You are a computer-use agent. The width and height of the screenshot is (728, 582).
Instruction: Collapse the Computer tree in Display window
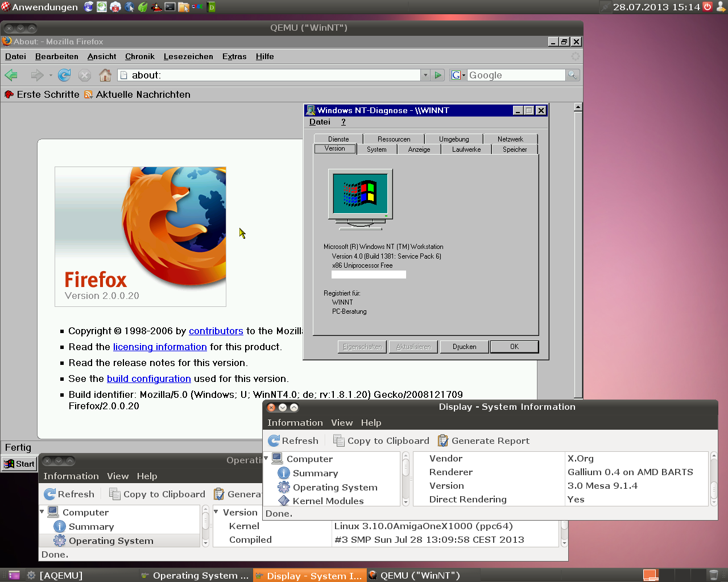(x=266, y=458)
